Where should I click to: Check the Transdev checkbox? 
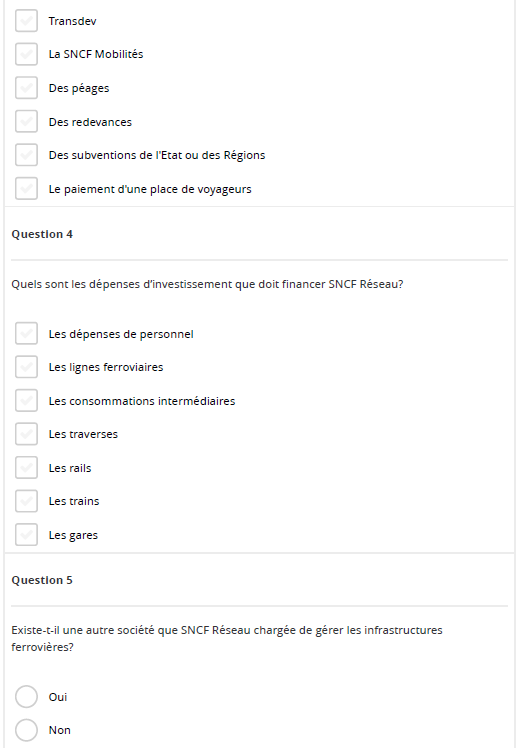coord(26,21)
